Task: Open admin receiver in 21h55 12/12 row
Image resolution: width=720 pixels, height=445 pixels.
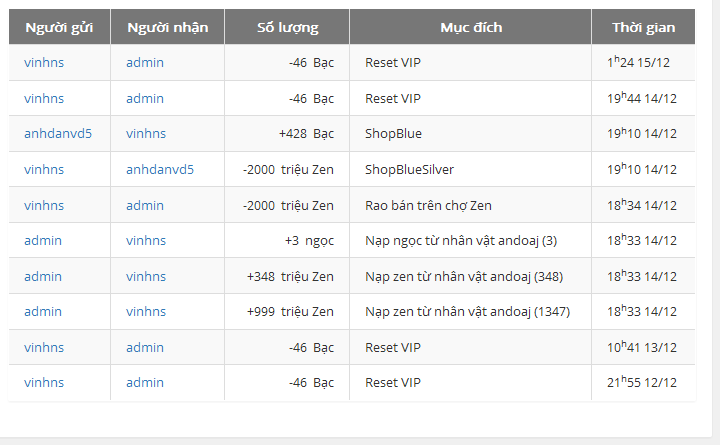Action: 145,383
